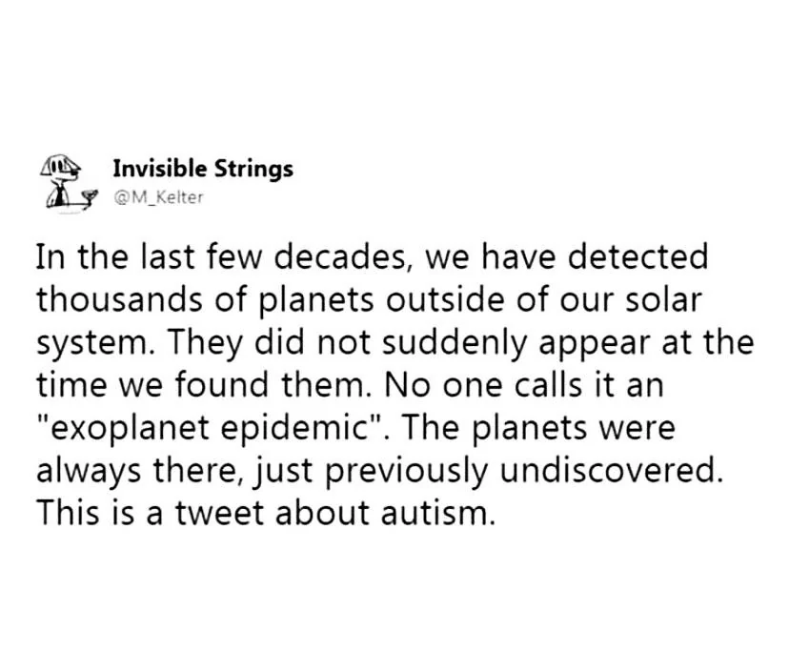Click the tweet's first line about decades
Viewport: 789px width, 672px height.
pyautogui.click(x=372, y=256)
